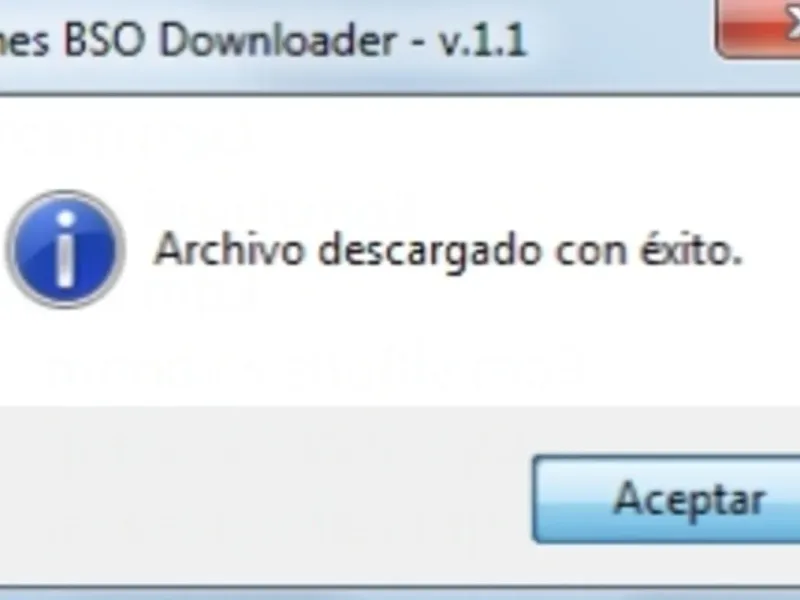Image resolution: width=800 pixels, height=600 pixels.
Task: Click the Aceptar button
Action: (666, 499)
